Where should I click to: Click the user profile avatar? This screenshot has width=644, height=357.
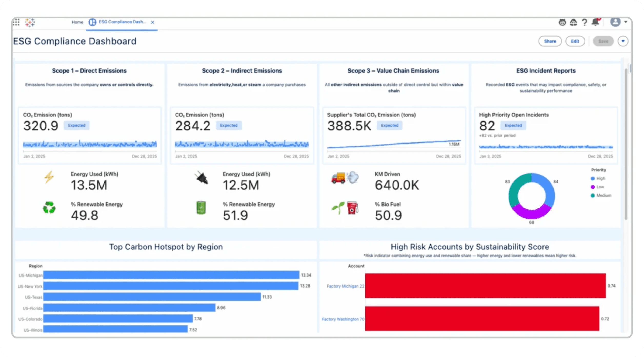click(615, 22)
